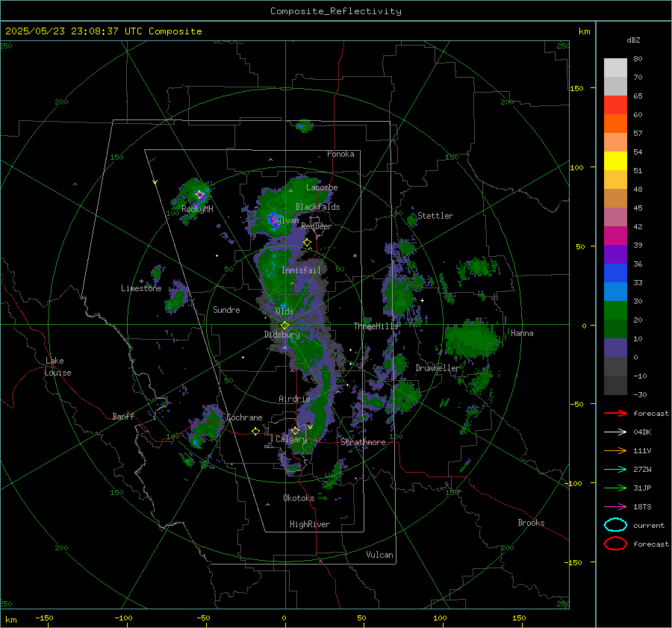Click the RockyMH label
This screenshot has width=672, height=628.
point(197,209)
